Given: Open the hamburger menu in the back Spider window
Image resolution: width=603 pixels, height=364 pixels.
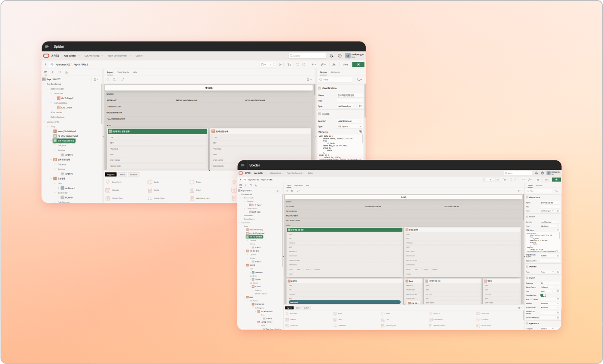Looking at the screenshot, I should pos(47,46).
